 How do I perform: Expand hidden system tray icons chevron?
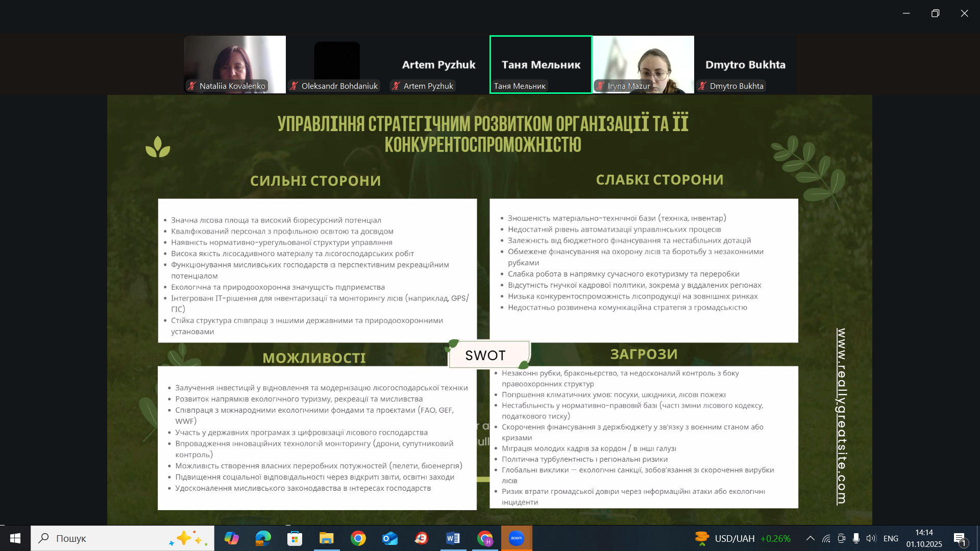coord(810,538)
